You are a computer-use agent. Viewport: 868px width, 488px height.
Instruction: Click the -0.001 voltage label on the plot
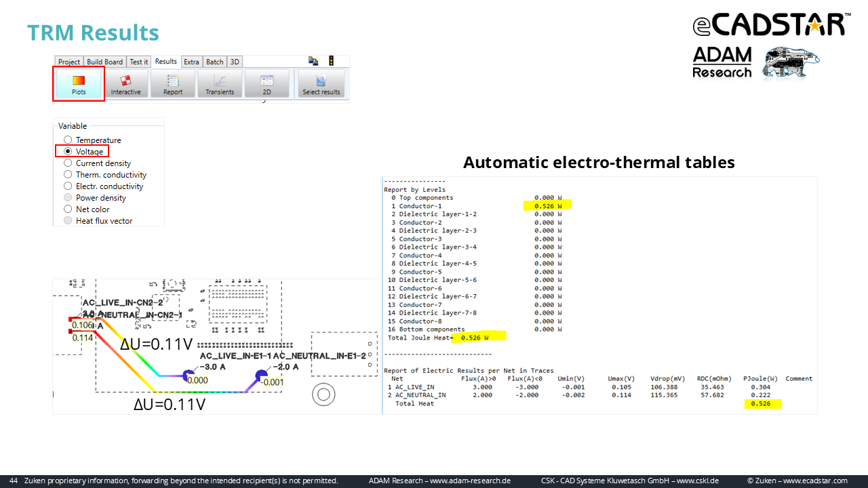[x=273, y=382]
